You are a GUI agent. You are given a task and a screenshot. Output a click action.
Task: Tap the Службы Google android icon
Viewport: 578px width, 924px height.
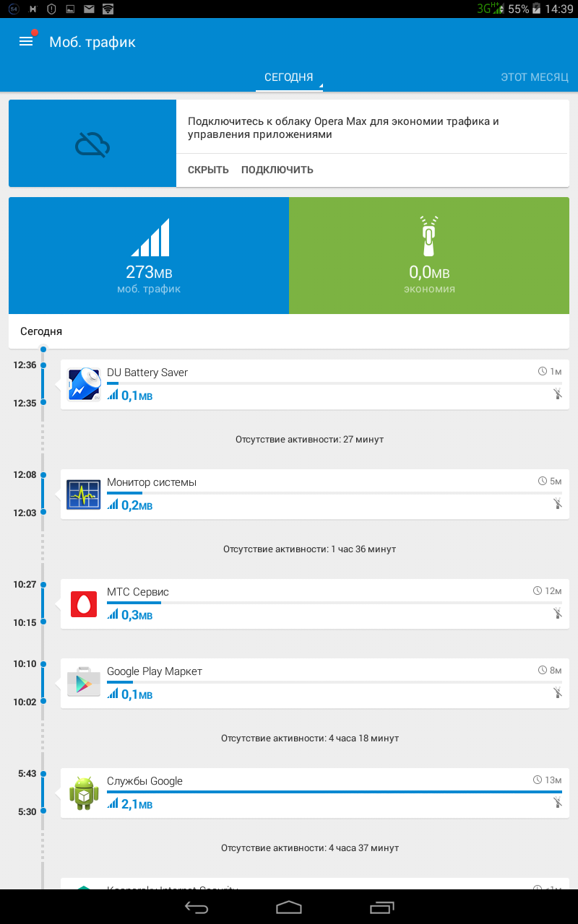coord(84,793)
